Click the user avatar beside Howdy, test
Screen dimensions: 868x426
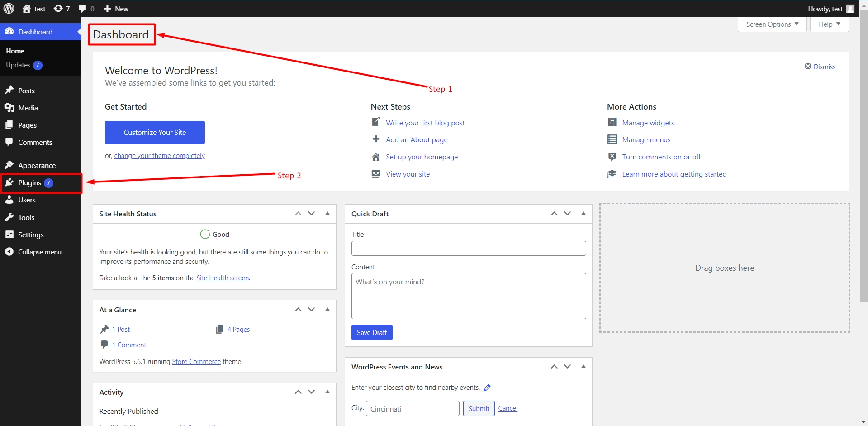tap(850, 9)
